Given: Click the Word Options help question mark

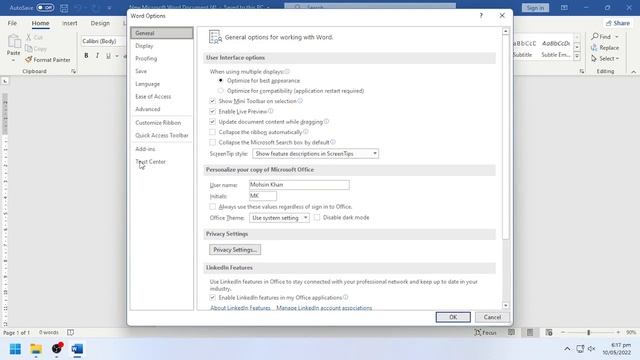Looking at the screenshot, I should click(481, 16).
